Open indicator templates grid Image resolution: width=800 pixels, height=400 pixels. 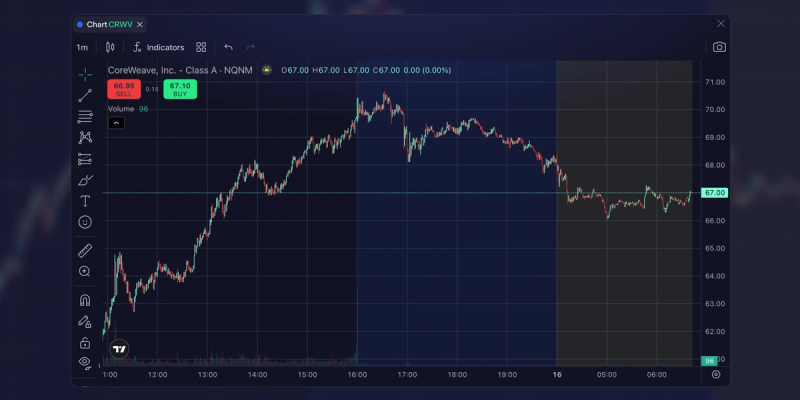pyautogui.click(x=201, y=47)
